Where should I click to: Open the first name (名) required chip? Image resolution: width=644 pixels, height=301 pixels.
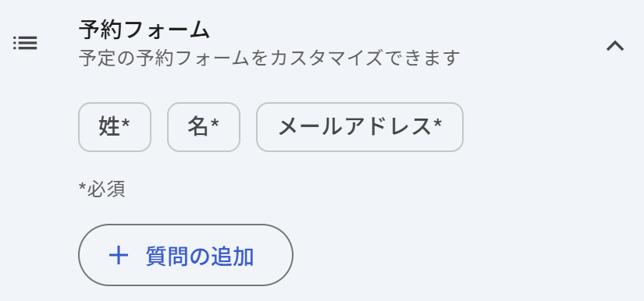pos(204,127)
